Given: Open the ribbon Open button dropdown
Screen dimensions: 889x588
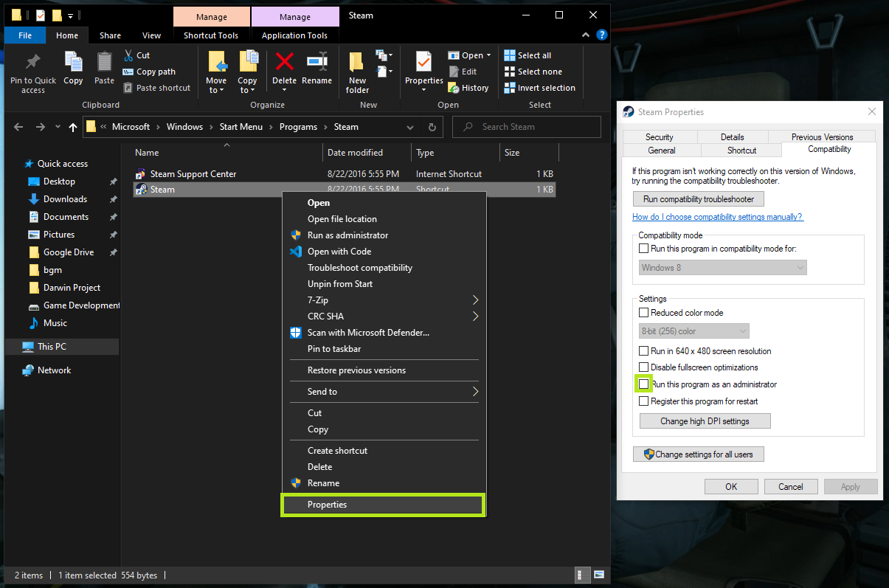Looking at the screenshot, I should pyautogui.click(x=488, y=55).
